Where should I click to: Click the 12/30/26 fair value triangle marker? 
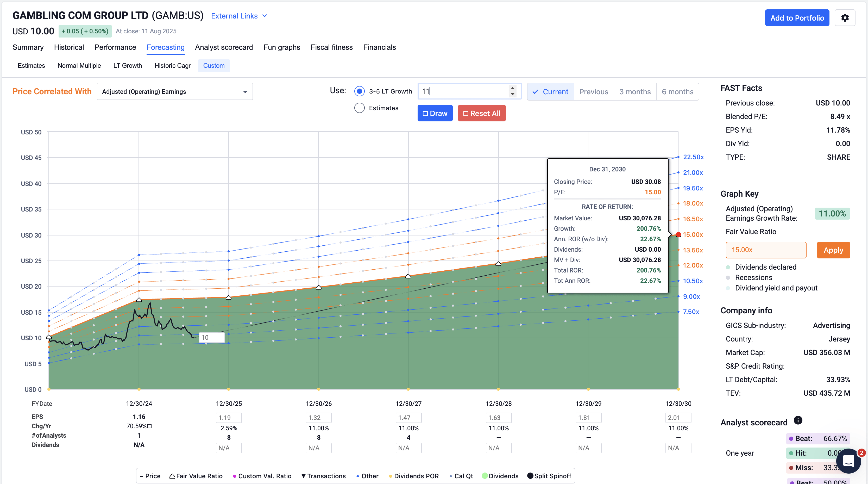tap(319, 287)
